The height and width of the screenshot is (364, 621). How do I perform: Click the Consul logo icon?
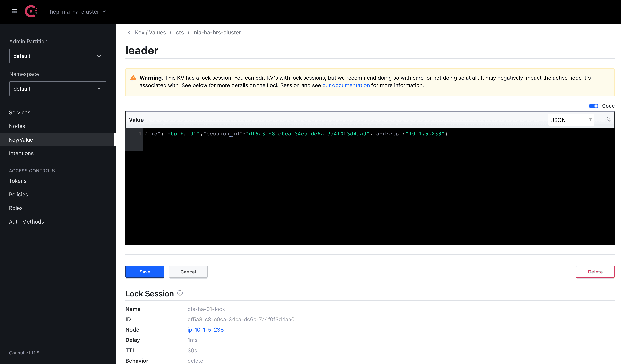[x=31, y=11]
